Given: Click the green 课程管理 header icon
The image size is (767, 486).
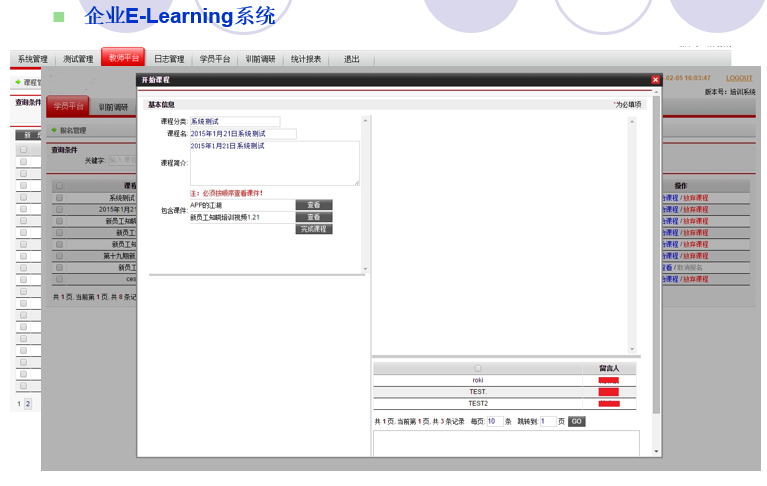Looking at the screenshot, I should click(18, 82).
